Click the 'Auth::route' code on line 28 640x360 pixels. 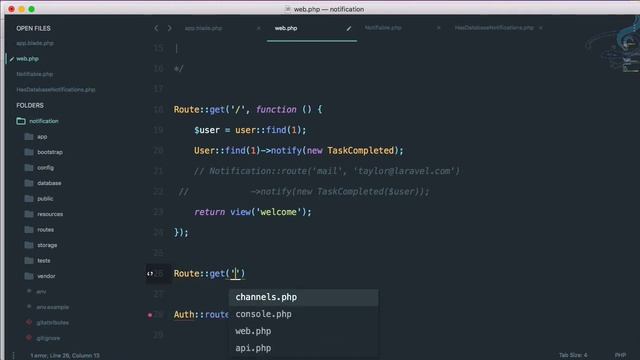201,315
